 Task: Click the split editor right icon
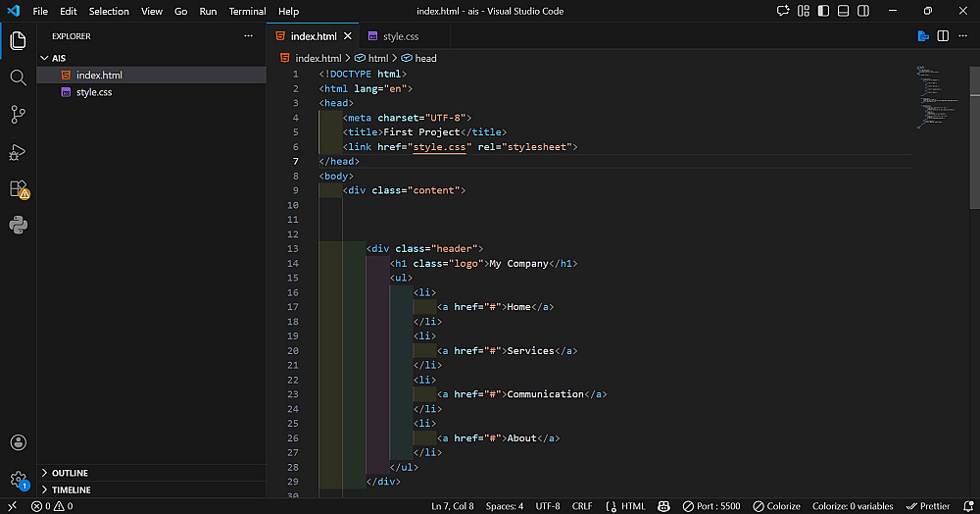[943, 36]
